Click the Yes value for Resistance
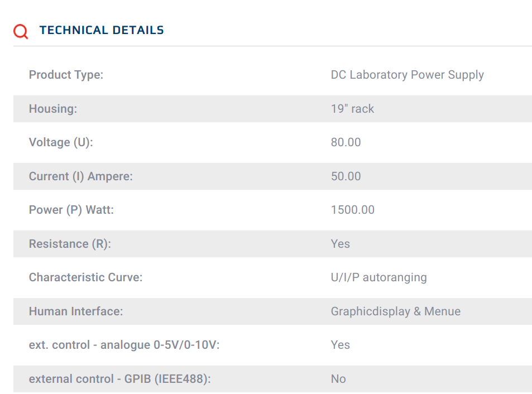 pyautogui.click(x=341, y=244)
